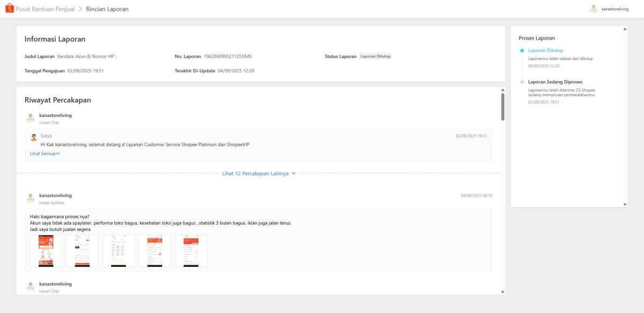
Task: Click kanastoreliving avatar on Lewat Aplikasi message
Action: pos(31,199)
